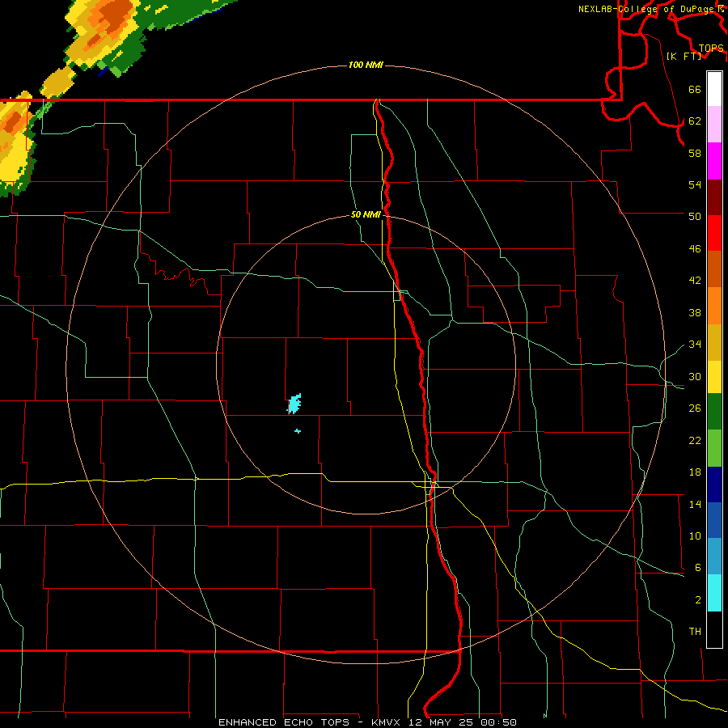Click the light pink legend swatch
This screenshot has width=728, height=728.
(x=714, y=125)
